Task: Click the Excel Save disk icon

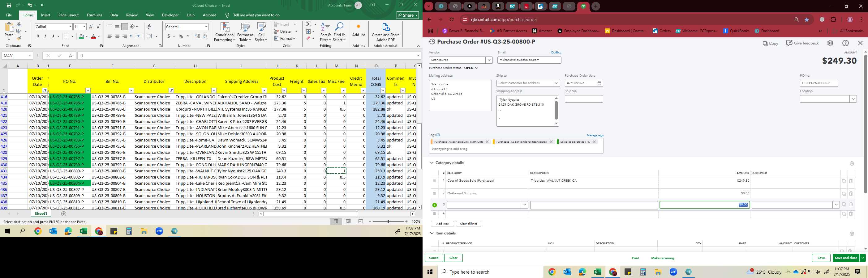Action: [x=9, y=5]
